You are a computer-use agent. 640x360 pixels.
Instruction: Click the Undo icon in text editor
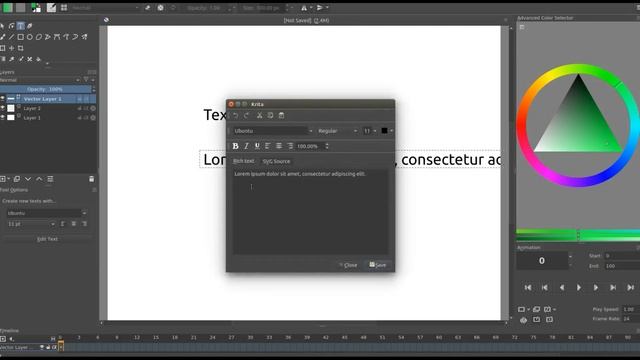(x=236, y=116)
